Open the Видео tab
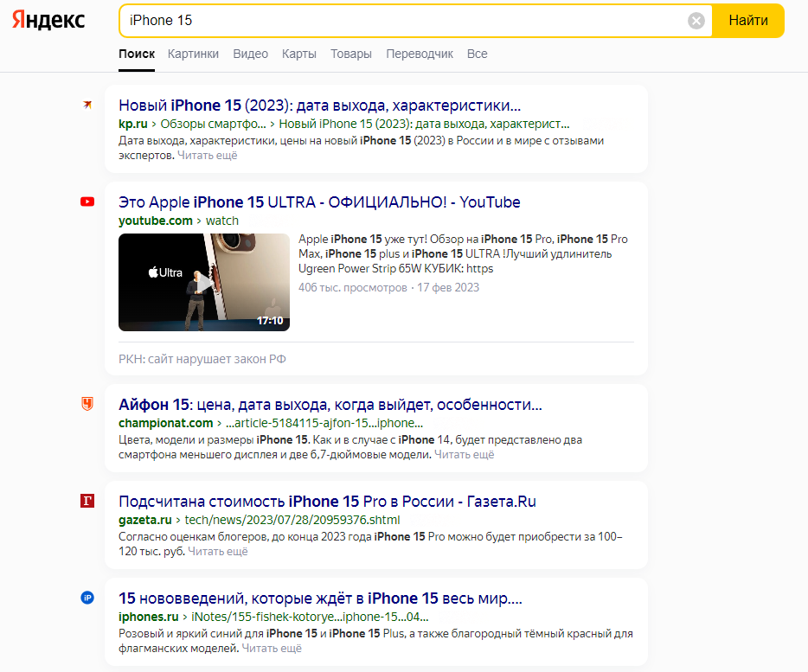Image resolution: width=808 pixels, height=672 pixels. click(250, 54)
